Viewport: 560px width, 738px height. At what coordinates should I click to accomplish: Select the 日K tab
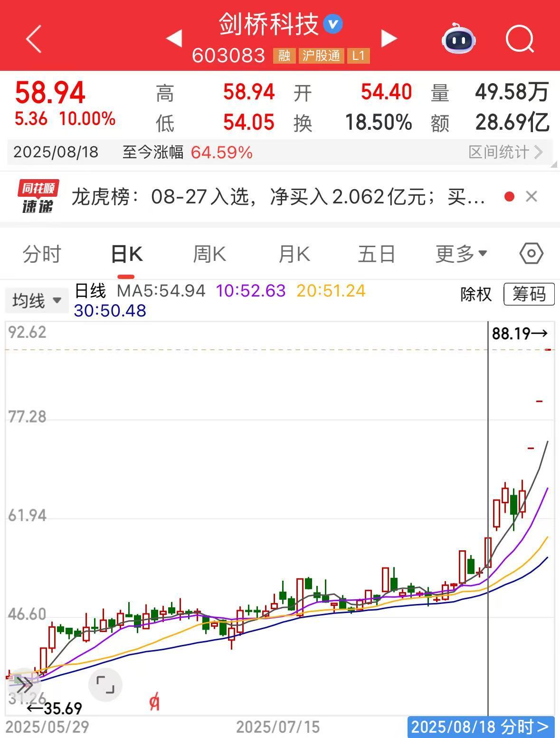126,254
